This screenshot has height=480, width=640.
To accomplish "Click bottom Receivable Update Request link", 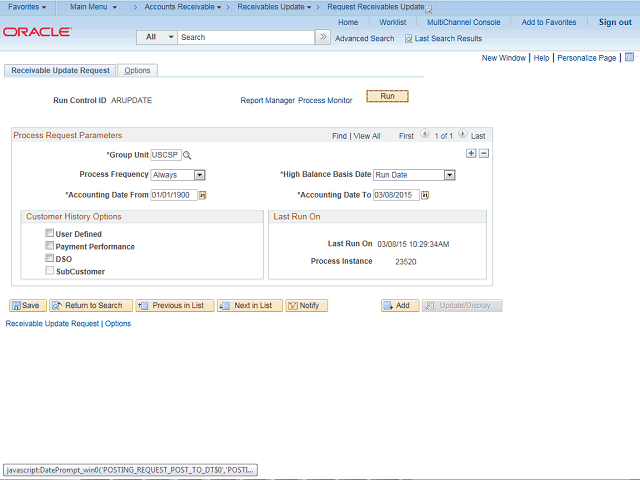I will click(52, 323).
